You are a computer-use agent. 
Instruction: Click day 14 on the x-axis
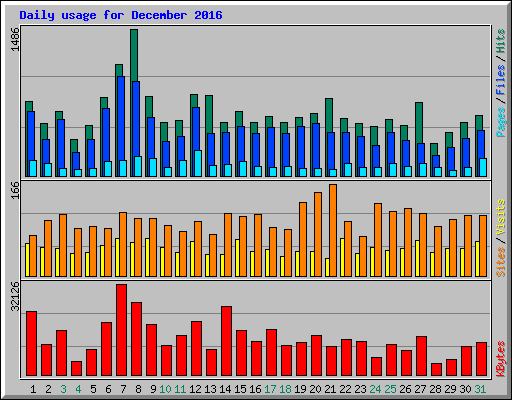click(x=225, y=389)
